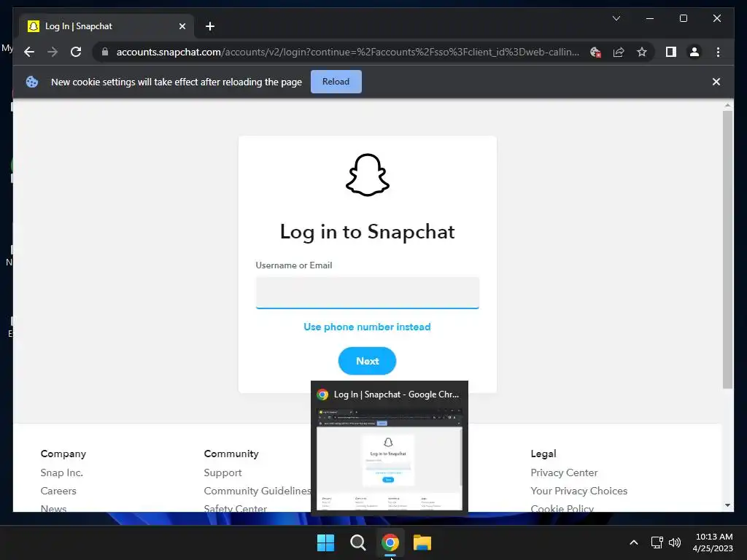Click the Legal footer heading
The height and width of the screenshot is (560, 747).
click(x=543, y=454)
